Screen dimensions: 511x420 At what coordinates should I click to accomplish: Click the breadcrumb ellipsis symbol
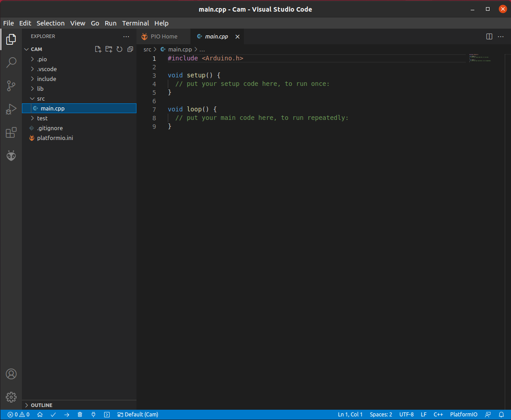[x=202, y=50]
